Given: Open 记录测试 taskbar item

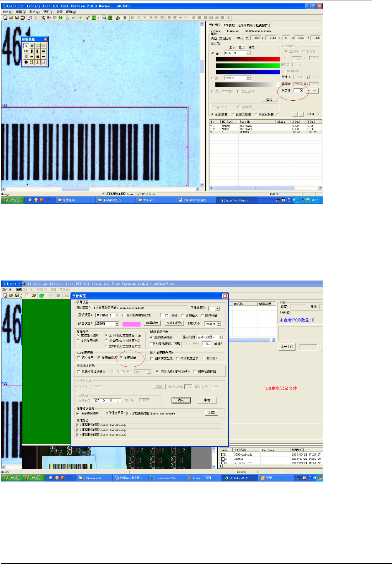Looking at the screenshot, I should coord(74,200).
